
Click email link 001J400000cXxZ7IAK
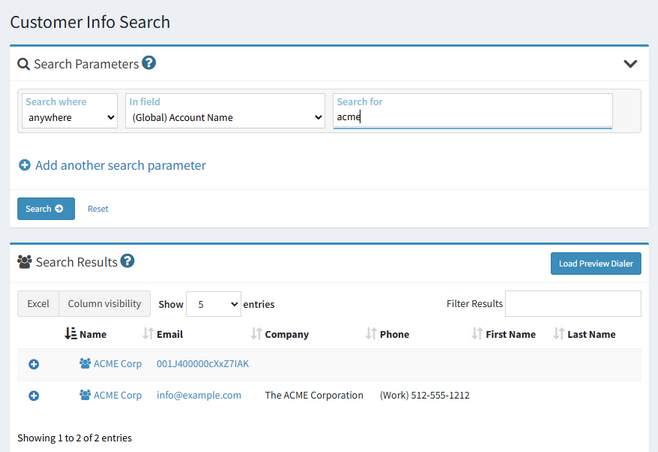[203, 363]
